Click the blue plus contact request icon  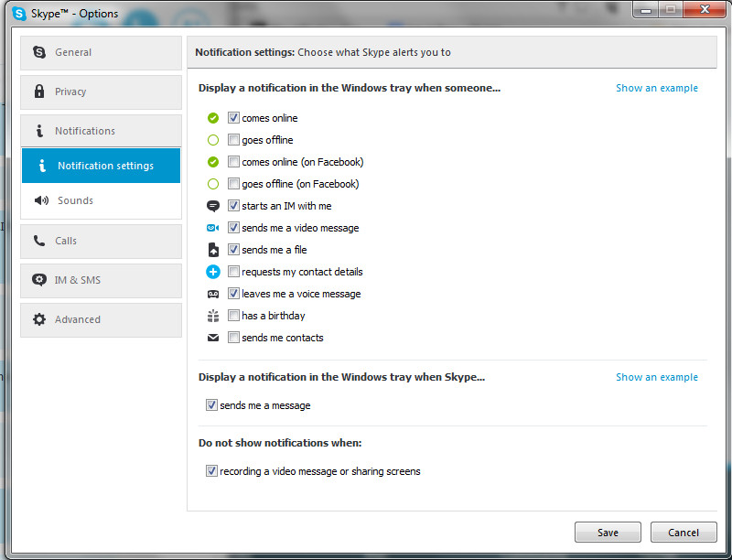[x=213, y=272]
